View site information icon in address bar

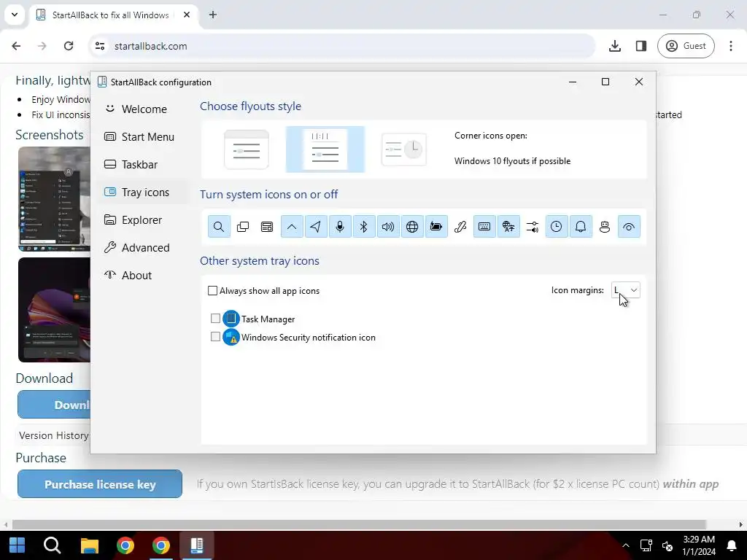pyautogui.click(x=100, y=46)
